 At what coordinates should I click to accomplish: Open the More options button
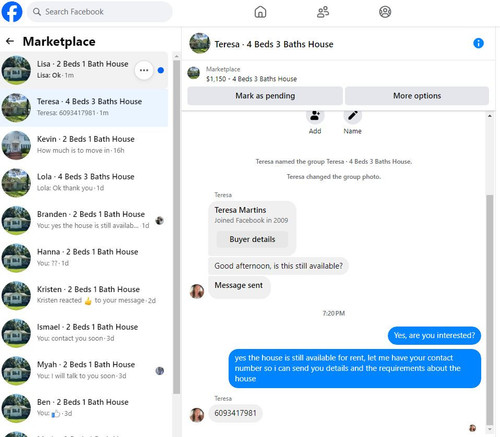point(417,96)
